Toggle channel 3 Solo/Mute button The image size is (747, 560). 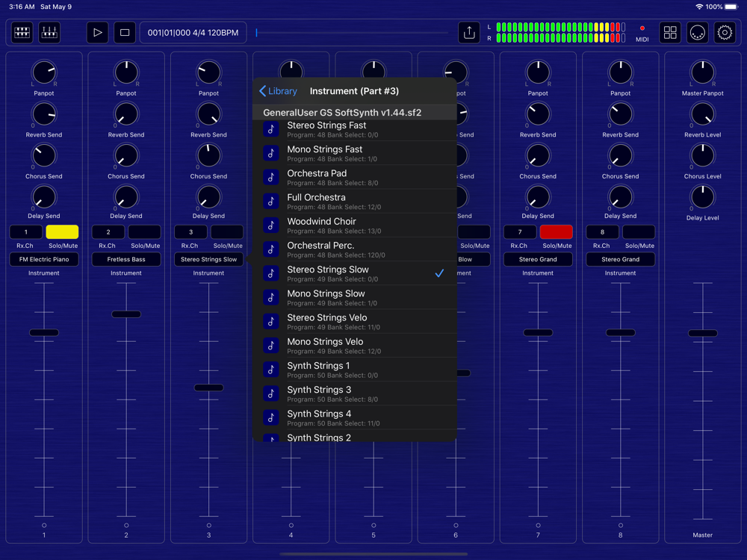(x=227, y=232)
